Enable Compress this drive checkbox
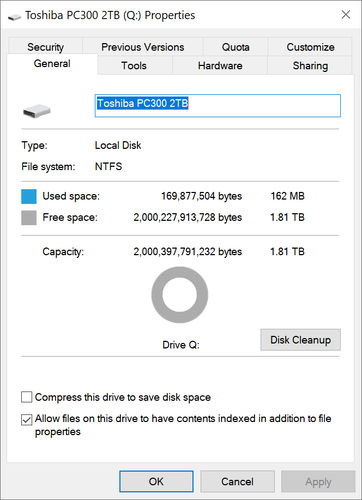The height and width of the screenshot is (500, 362). 26,397
